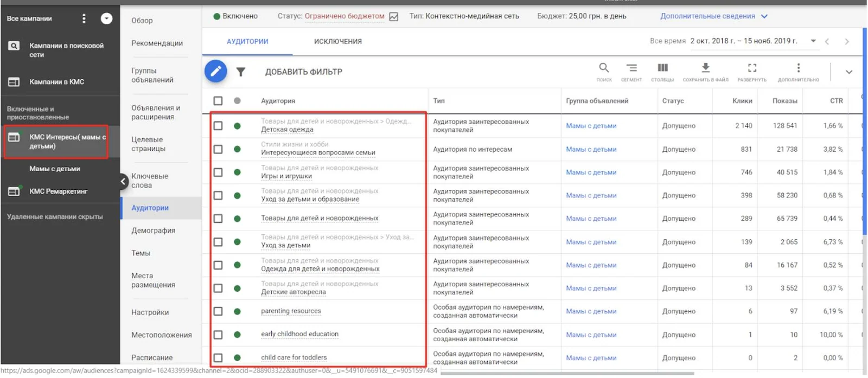Image resolution: width=868 pixels, height=378 pixels.
Task: Open Мамы с детьми link in Детская одежда row
Action: click(x=591, y=126)
